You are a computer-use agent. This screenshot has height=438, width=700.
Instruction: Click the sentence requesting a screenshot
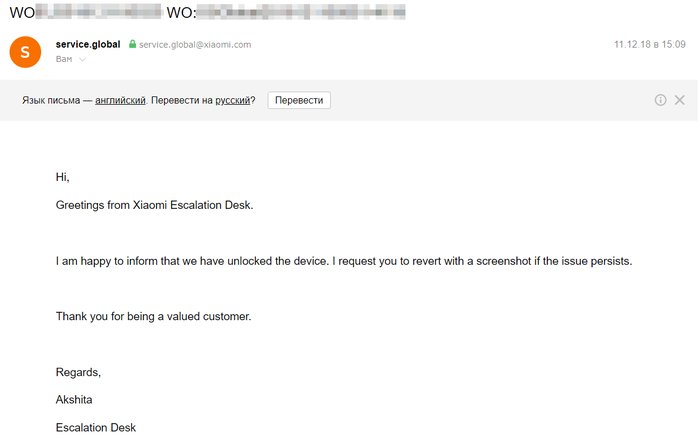[x=483, y=261]
